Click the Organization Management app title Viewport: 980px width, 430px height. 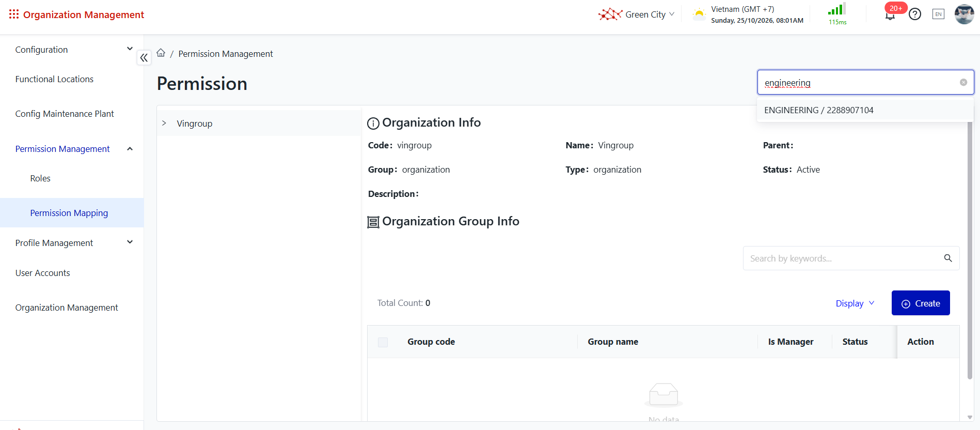point(84,14)
